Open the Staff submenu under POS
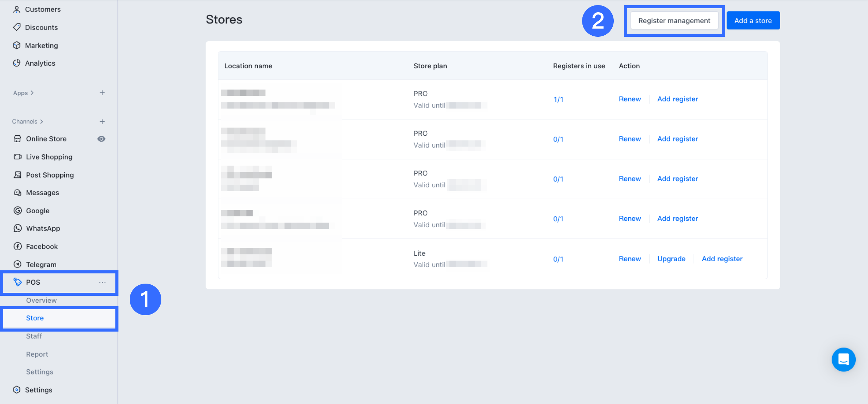Image resolution: width=868 pixels, height=404 pixels. pos(34,336)
